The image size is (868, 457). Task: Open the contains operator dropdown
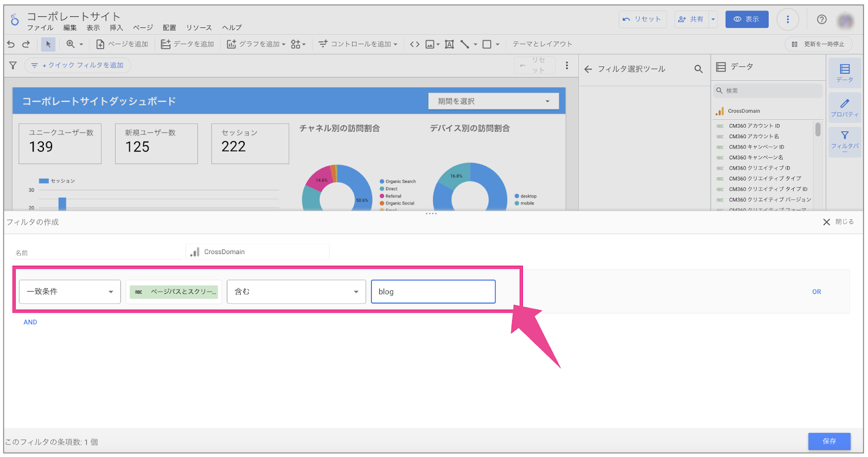[x=296, y=292]
